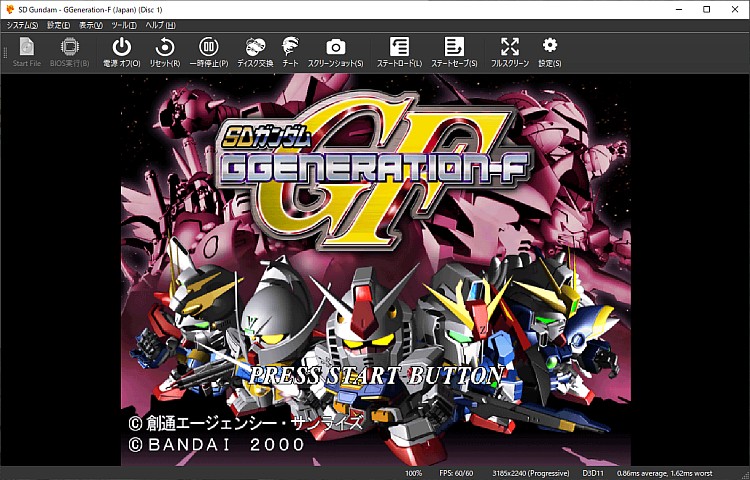The height and width of the screenshot is (480, 750).
Task: Open the システム menu
Action: 22,25
